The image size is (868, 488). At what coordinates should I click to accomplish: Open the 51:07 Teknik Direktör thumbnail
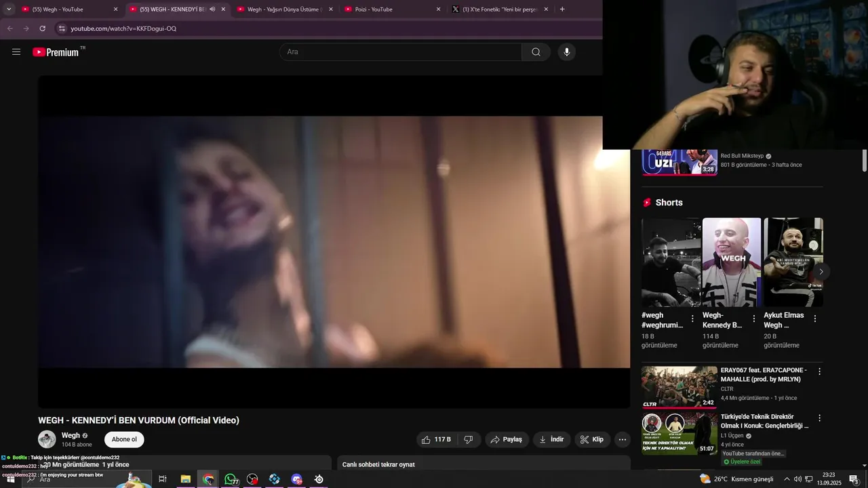click(x=679, y=434)
